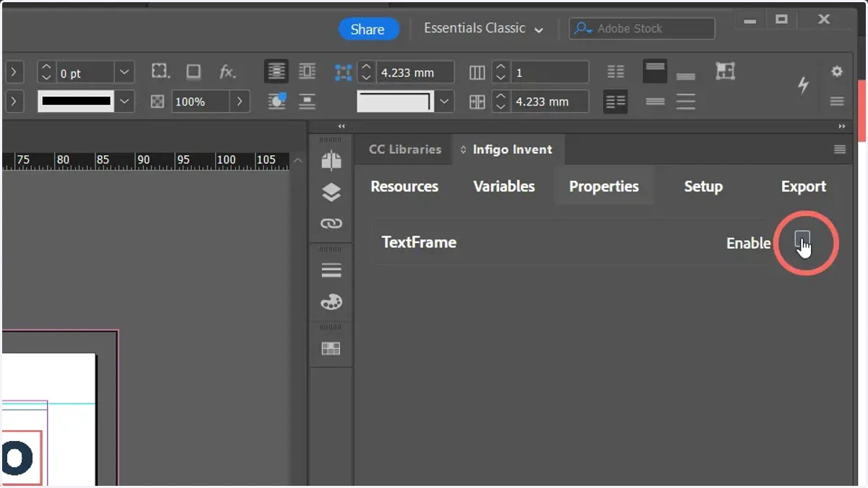868x488 pixels.
Task: Click the TextFrame label
Action: [419, 242]
